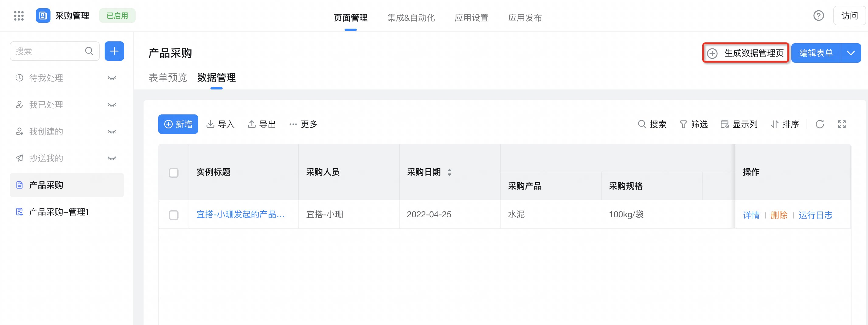This screenshot has width=868, height=325.
Task: Click the blue plus add-page button
Action: point(114,51)
